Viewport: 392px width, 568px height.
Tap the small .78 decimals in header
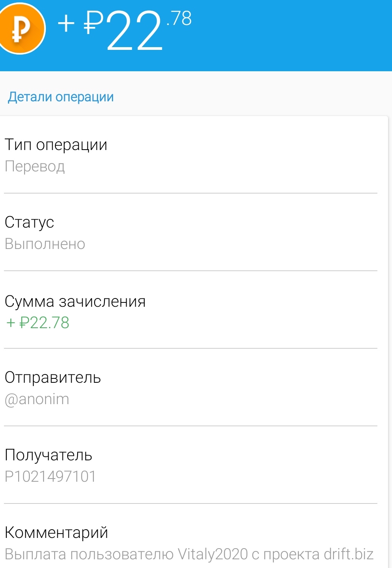pos(180,19)
